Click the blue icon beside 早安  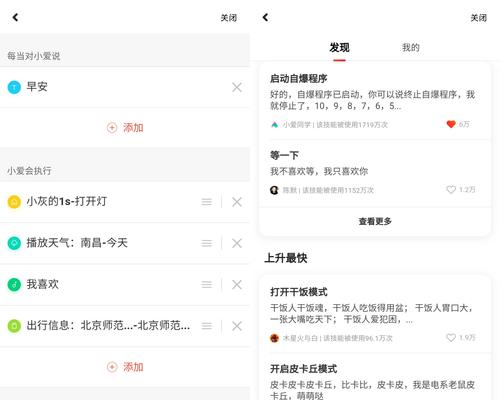(x=14, y=87)
